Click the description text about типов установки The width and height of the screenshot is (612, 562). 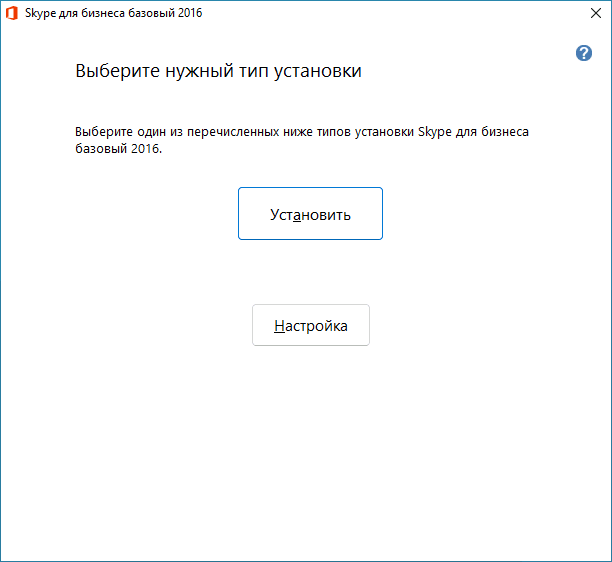[x=302, y=140]
